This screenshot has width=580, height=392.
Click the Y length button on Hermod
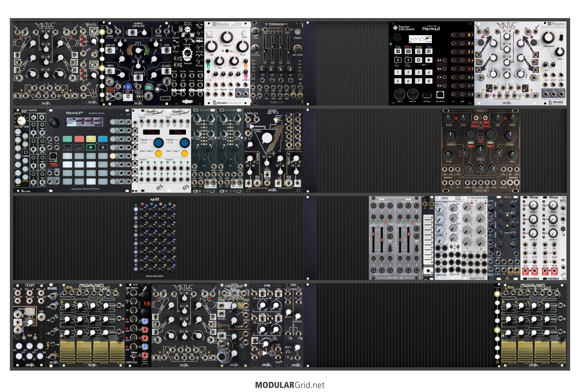coord(408,60)
